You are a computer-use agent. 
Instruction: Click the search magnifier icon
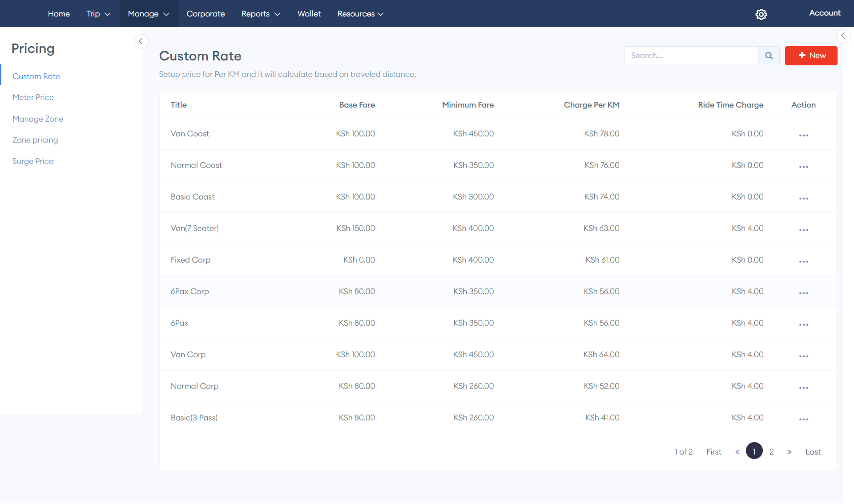click(x=769, y=56)
